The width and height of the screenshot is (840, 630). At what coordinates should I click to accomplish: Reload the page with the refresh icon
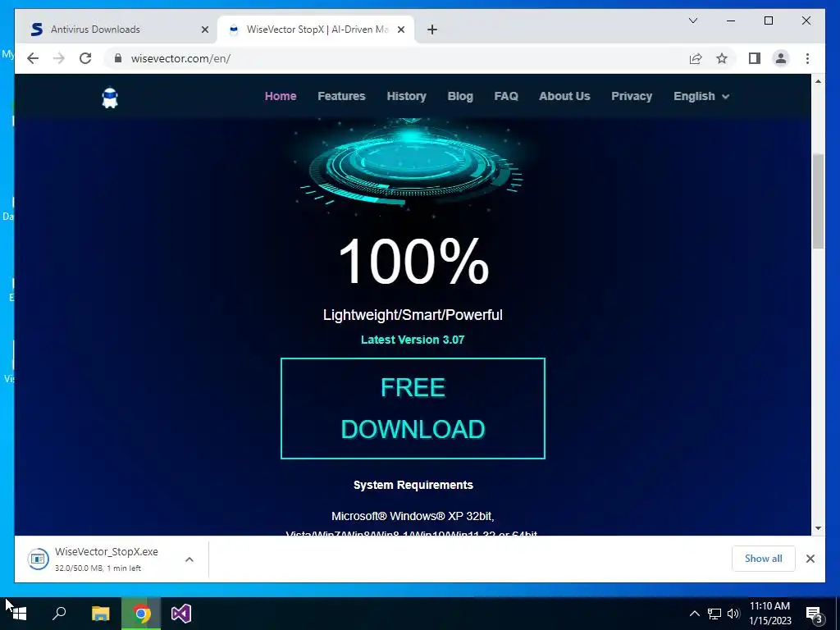click(x=85, y=58)
